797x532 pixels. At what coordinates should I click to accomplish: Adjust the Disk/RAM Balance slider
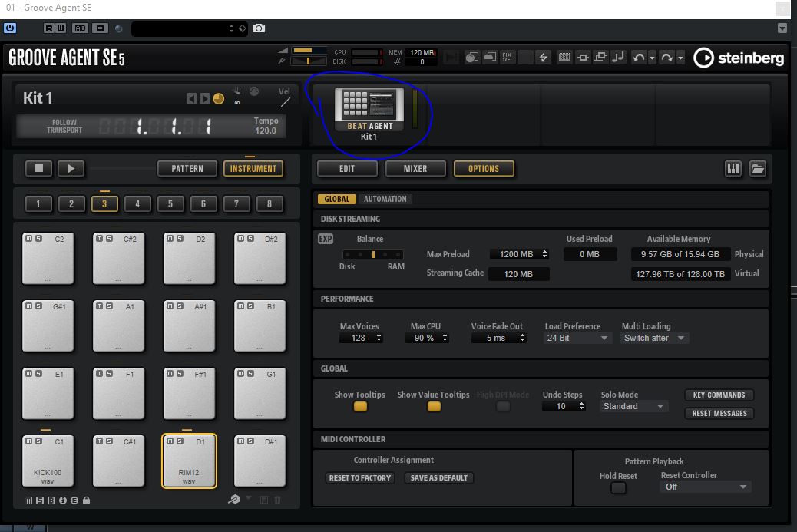pyautogui.click(x=373, y=254)
